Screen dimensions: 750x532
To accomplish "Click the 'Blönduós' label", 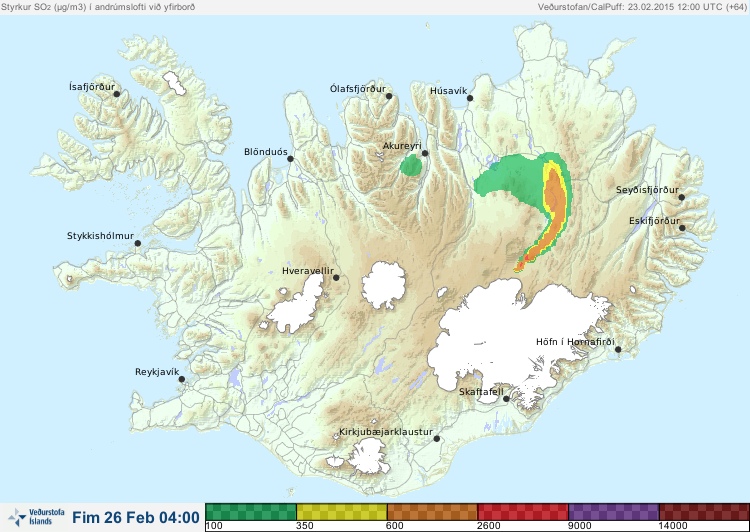I will [265, 152].
